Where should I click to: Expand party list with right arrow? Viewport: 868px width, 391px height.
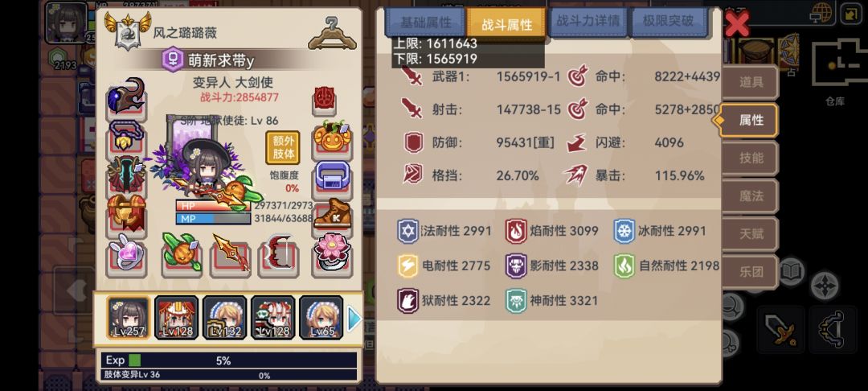click(x=354, y=319)
